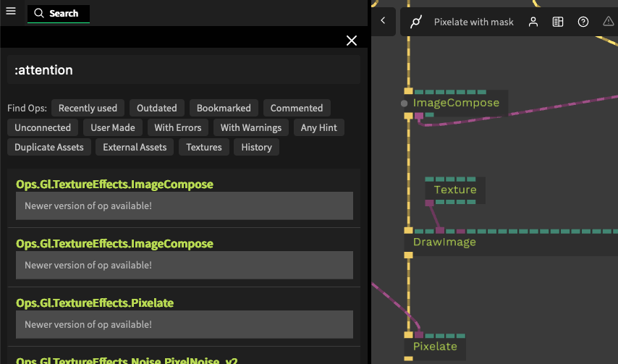Show ops With Errors
The image size is (618, 364).
[x=178, y=127]
